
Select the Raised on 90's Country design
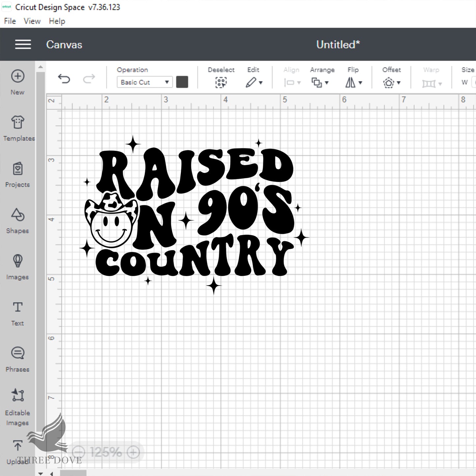coord(194,215)
